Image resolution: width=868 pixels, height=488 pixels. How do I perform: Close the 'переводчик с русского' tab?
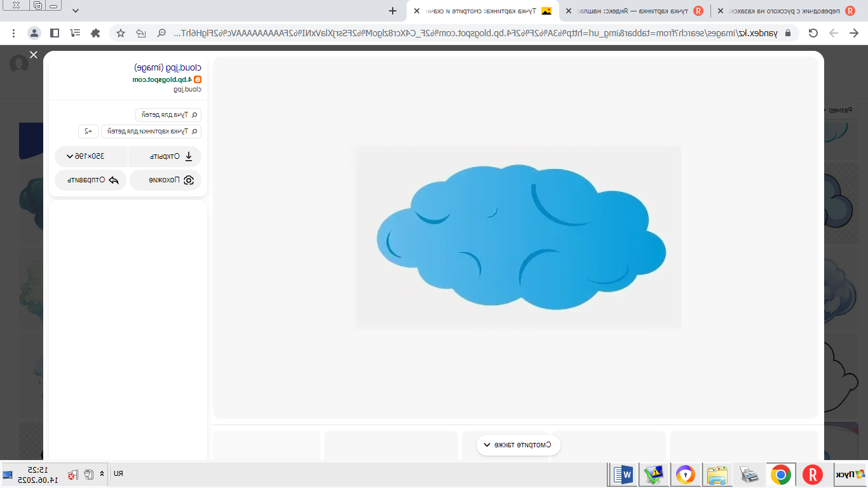pyautogui.click(x=721, y=11)
